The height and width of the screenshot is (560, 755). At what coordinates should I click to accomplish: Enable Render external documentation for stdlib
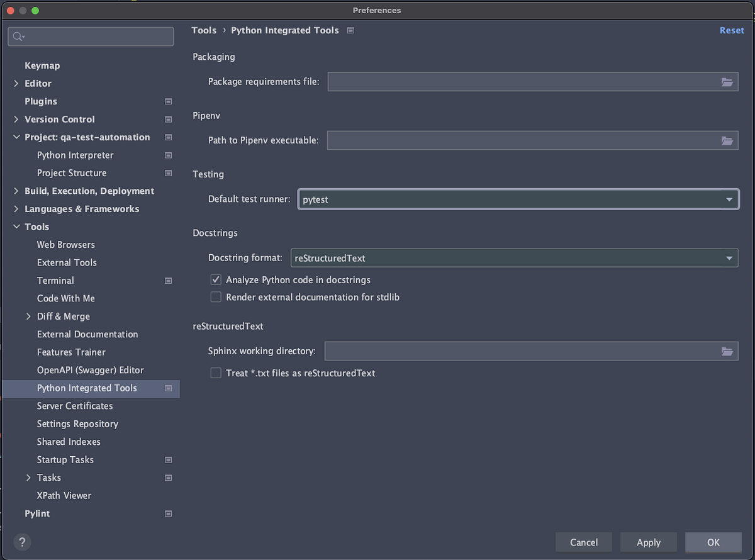coord(216,297)
